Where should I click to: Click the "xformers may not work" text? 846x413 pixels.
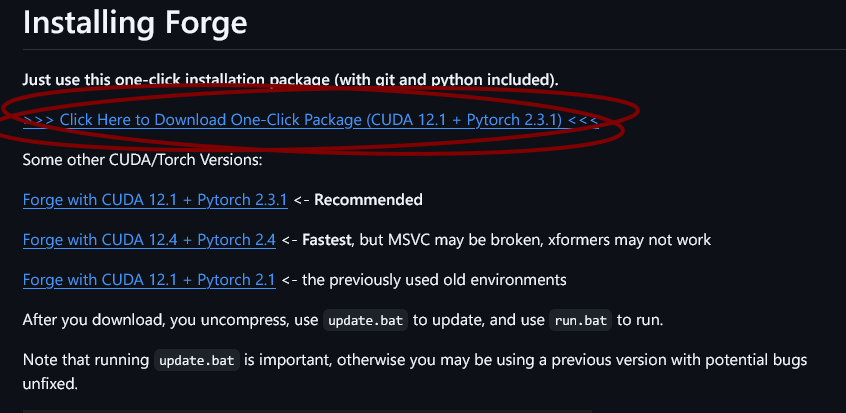click(x=639, y=240)
